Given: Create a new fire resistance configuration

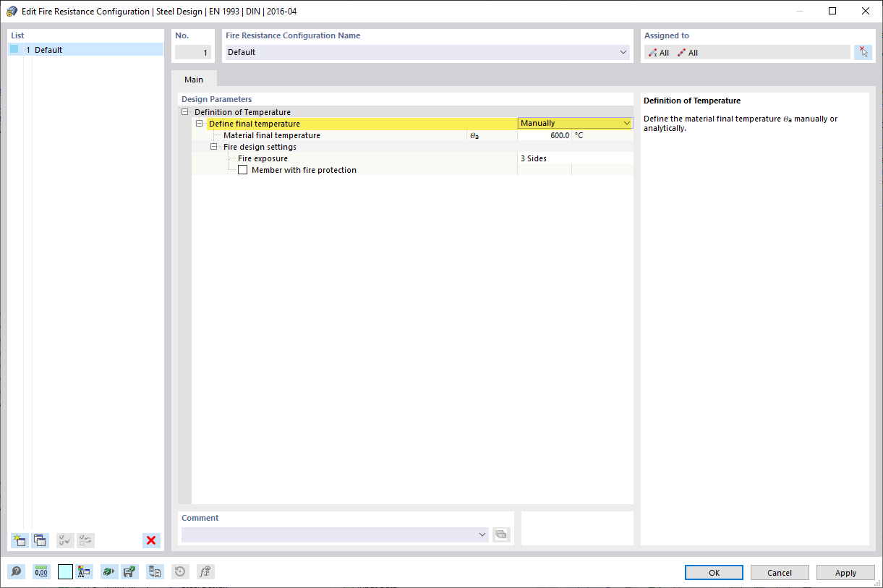Looking at the screenshot, I should point(20,540).
